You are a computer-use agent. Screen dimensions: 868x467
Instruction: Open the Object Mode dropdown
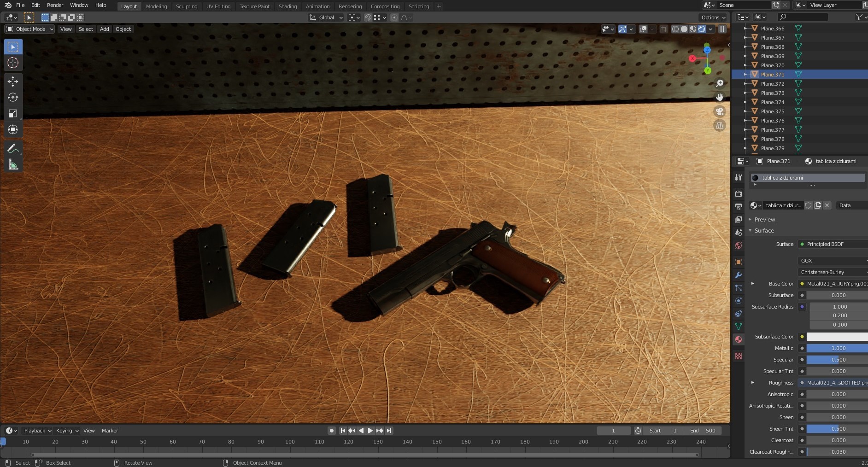click(x=29, y=29)
